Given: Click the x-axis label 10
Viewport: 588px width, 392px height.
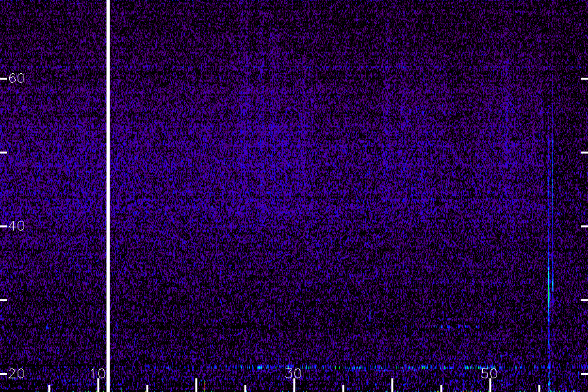Looking at the screenshot, I should tap(98, 374).
